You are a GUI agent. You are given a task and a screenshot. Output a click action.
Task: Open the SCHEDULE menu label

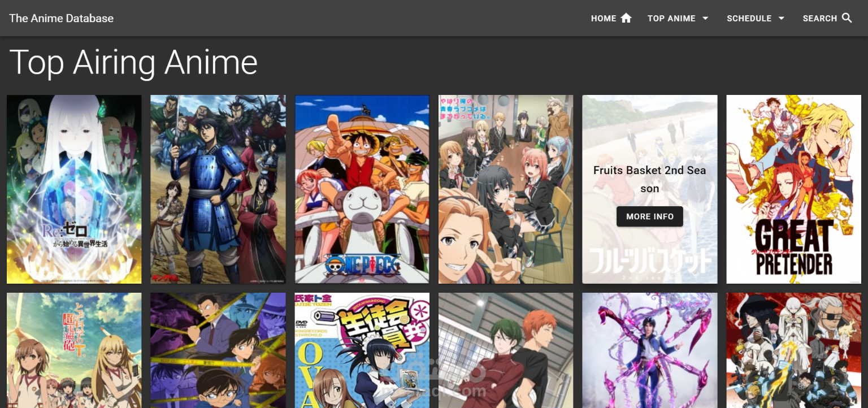pyautogui.click(x=749, y=18)
